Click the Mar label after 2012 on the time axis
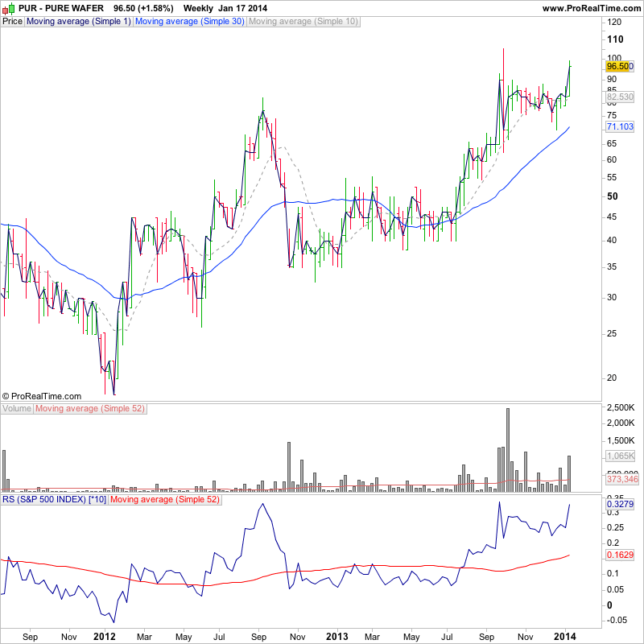Screen dimensions: 644x644 point(144,637)
